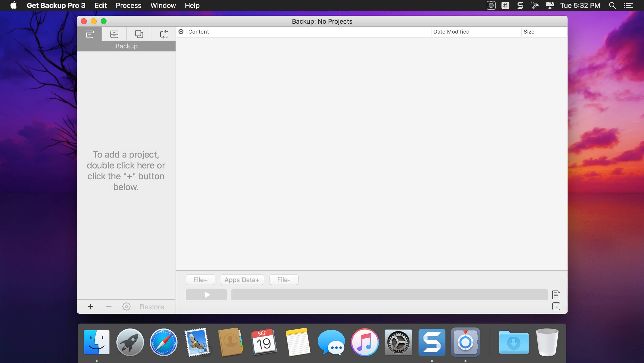Open project settings gear icon
The height and width of the screenshot is (363, 644).
point(126,307)
